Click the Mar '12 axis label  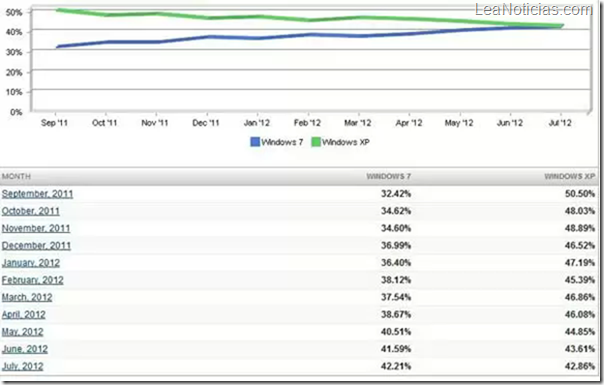click(x=358, y=123)
